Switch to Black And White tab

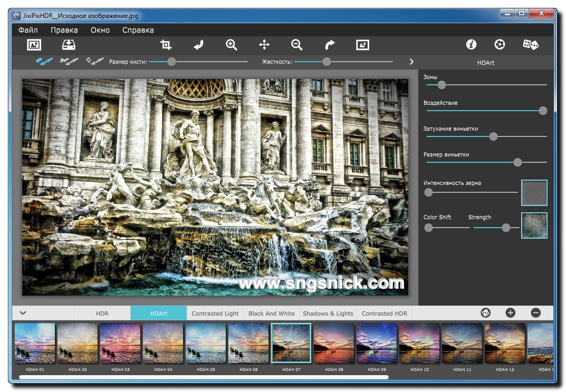pyautogui.click(x=272, y=313)
